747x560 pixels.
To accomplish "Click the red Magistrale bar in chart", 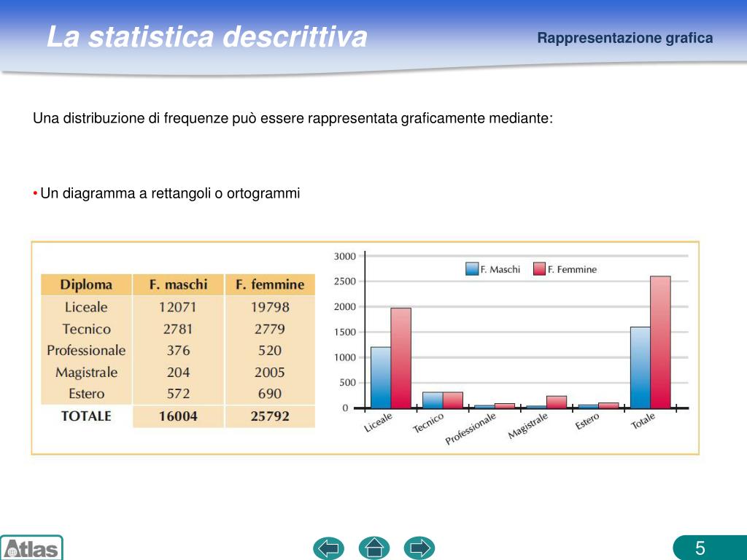I will (x=557, y=402).
